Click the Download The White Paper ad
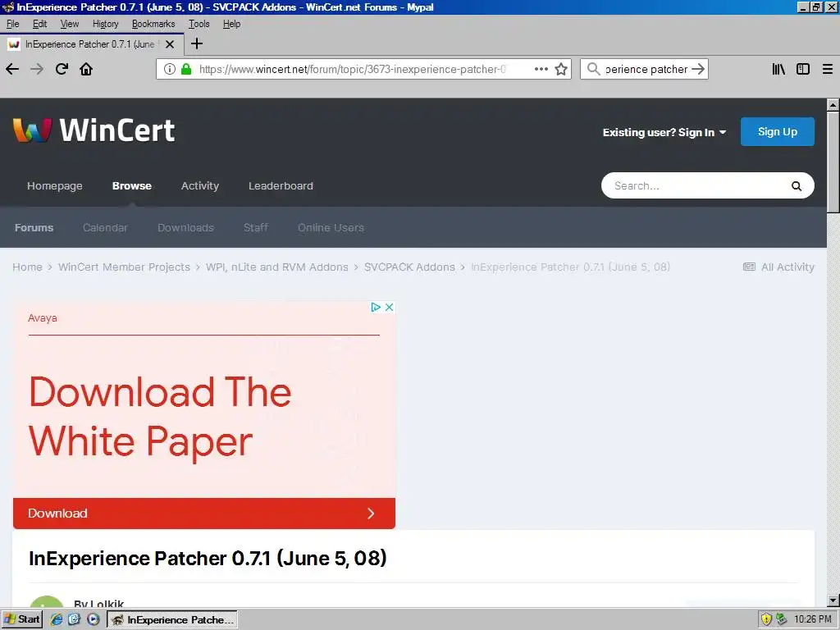 160,417
